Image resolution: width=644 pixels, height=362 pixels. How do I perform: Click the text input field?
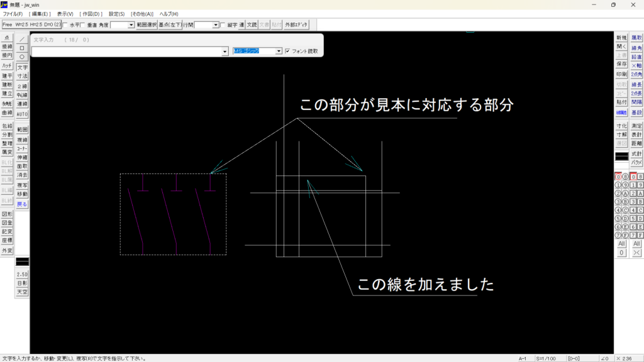click(x=126, y=52)
